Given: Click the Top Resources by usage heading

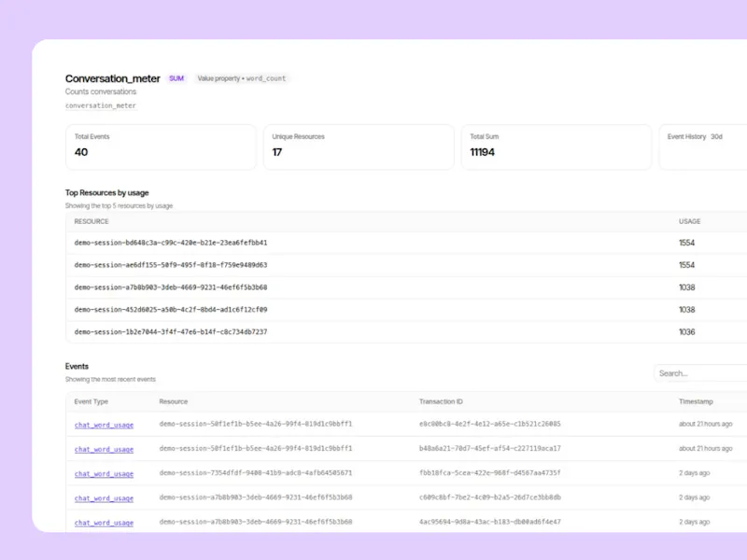Looking at the screenshot, I should click(106, 193).
